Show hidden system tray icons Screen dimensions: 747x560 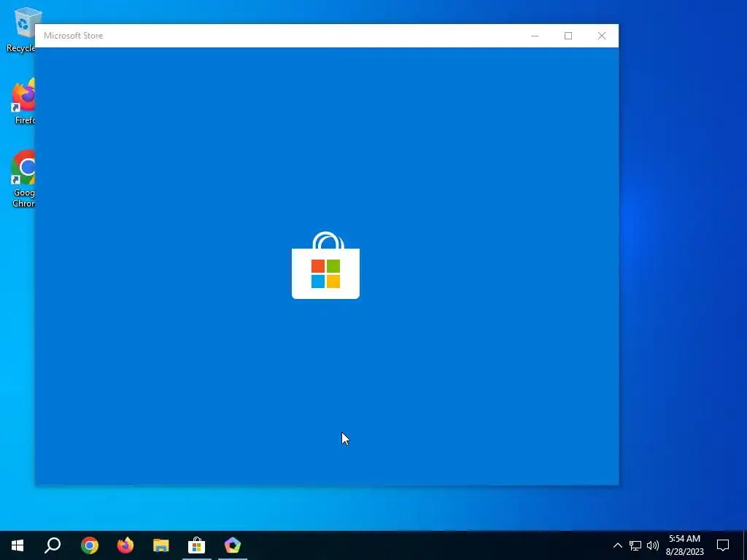click(617, 545)
